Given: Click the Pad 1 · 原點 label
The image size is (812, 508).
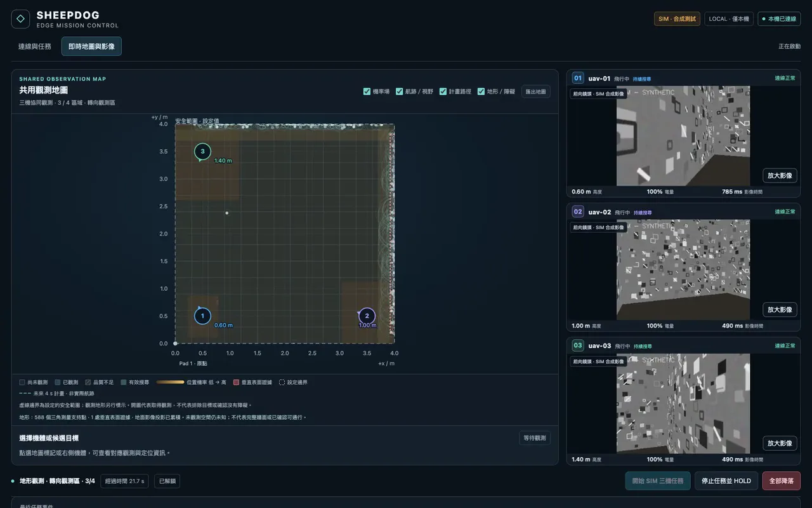Looking at the screenshot, I should [193, 364].
